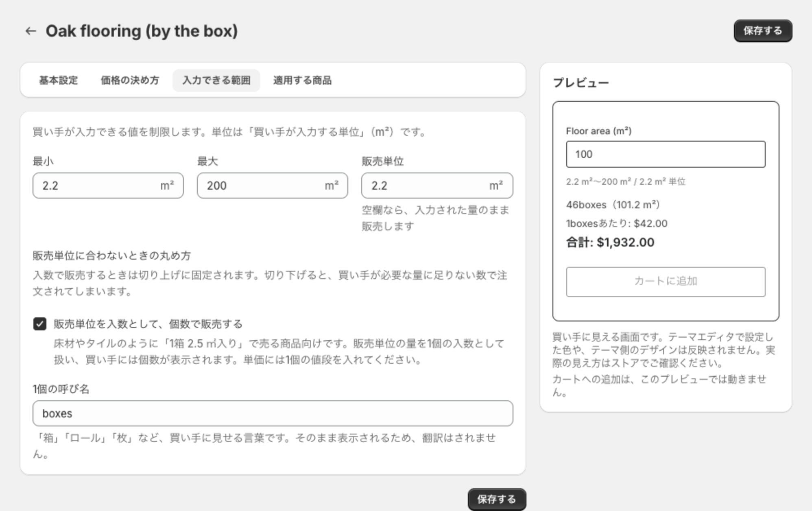This screenshot has height=511, width=812.
Task: Focus the 販売単位 input field
Action: [x=437, y=186]
